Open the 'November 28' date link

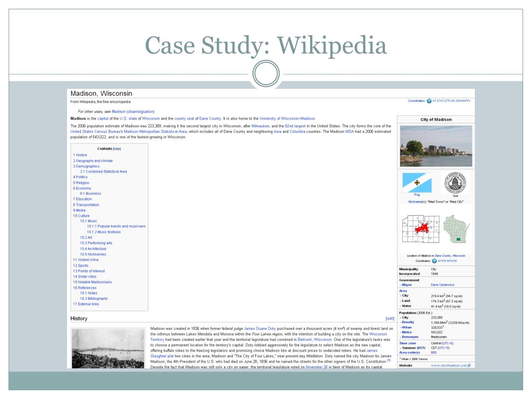(x=316, y=367)
